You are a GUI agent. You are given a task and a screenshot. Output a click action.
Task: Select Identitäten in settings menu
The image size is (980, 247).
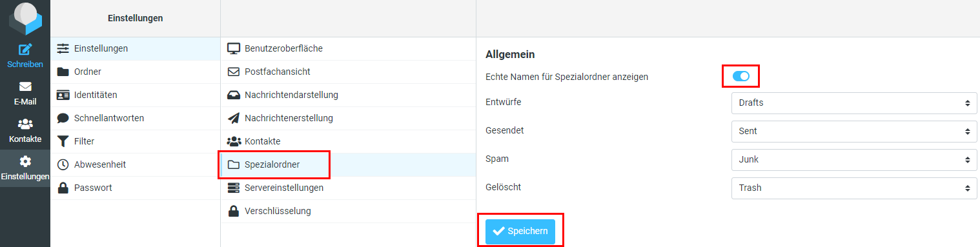tap(135, 95)
